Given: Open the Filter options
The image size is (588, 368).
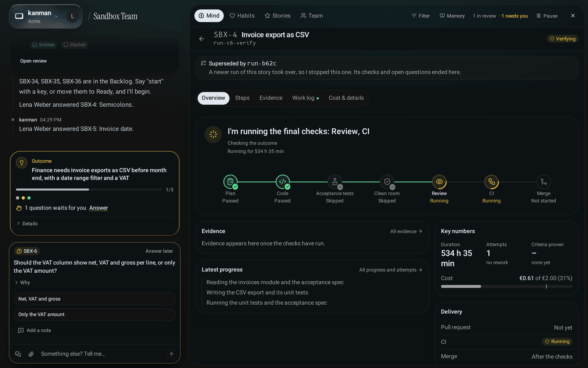Looking at the screenshot, I should [x=421, y=16].
